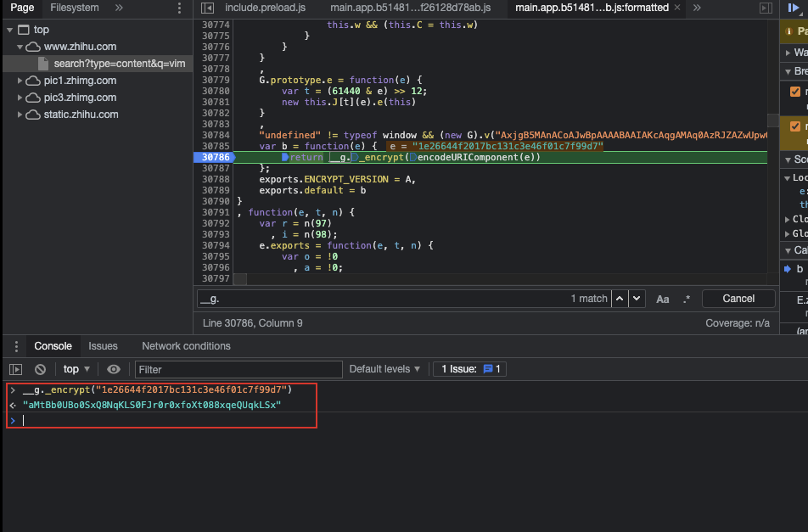This screenshot has width=808, height=532.
Task: Expand the pic1.zhimg.com domain
Action: tap(20, 81)
